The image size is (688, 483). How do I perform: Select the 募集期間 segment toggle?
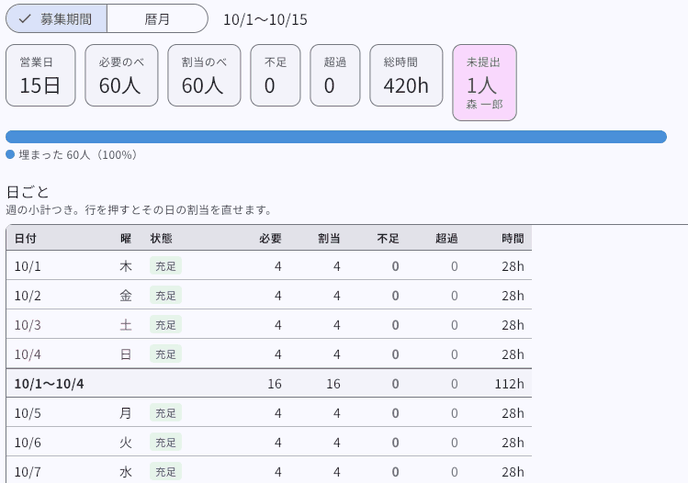click(x=57, y=19)
